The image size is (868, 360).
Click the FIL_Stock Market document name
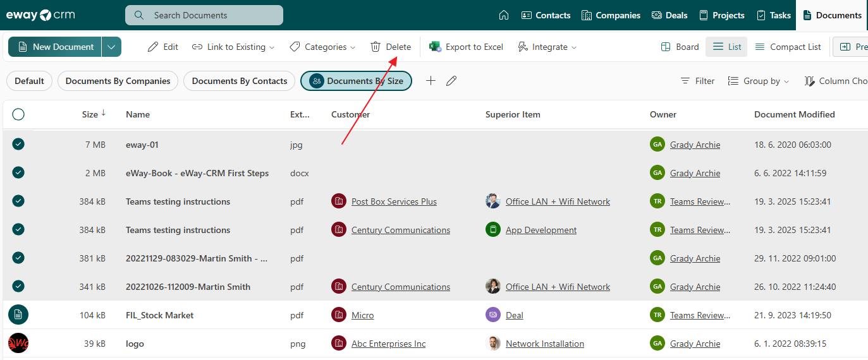pyautogui.click(x=160, y=315)
